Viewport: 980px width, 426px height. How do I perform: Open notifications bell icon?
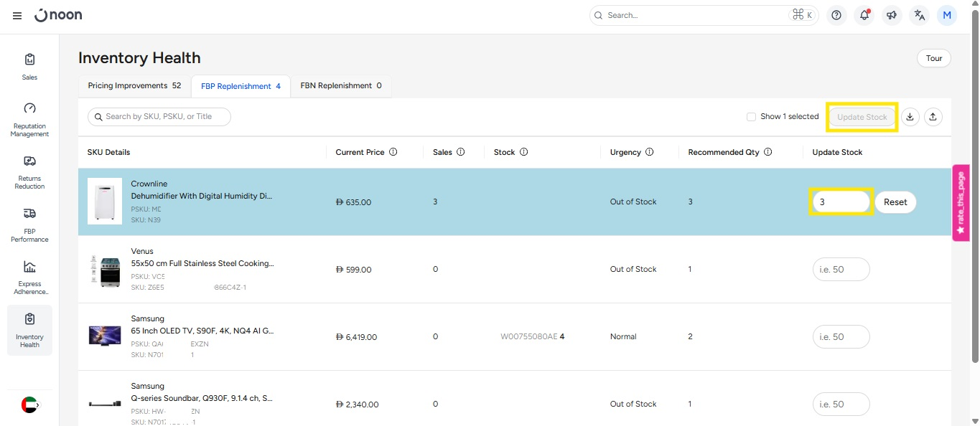click(x=864, y=15)
